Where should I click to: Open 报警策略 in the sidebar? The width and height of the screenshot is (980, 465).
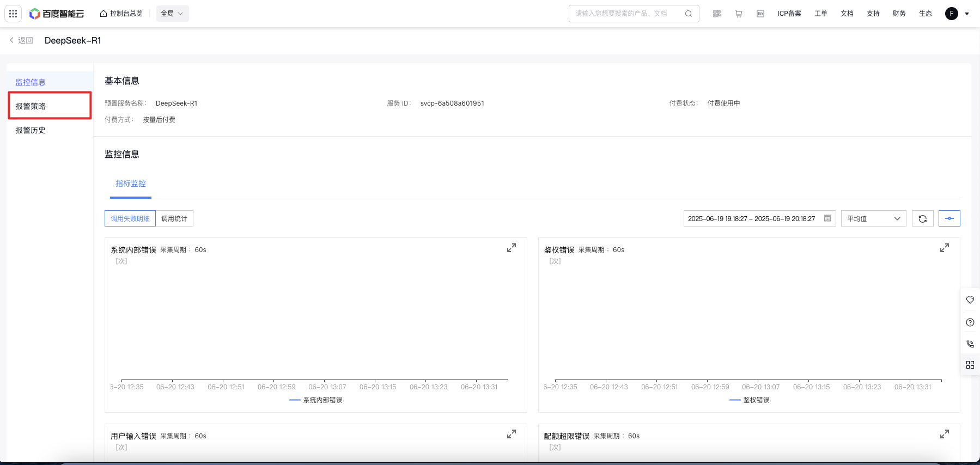point(50,106)
